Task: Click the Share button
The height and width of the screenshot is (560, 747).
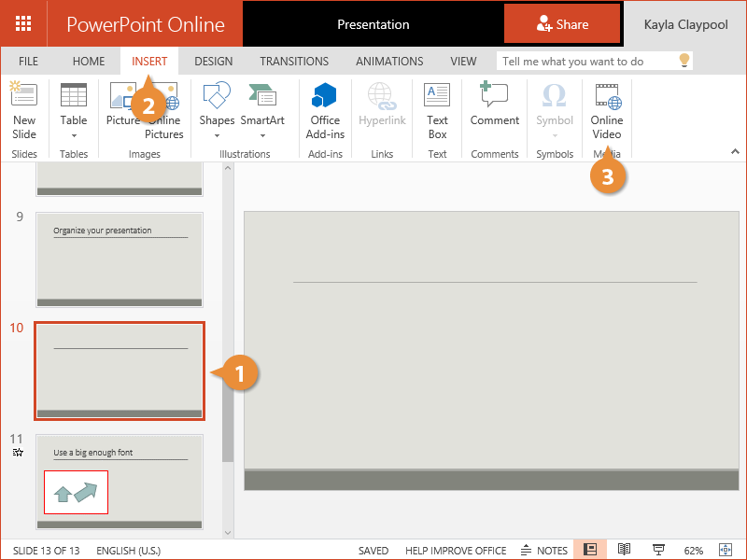Action: coord(562,24)
